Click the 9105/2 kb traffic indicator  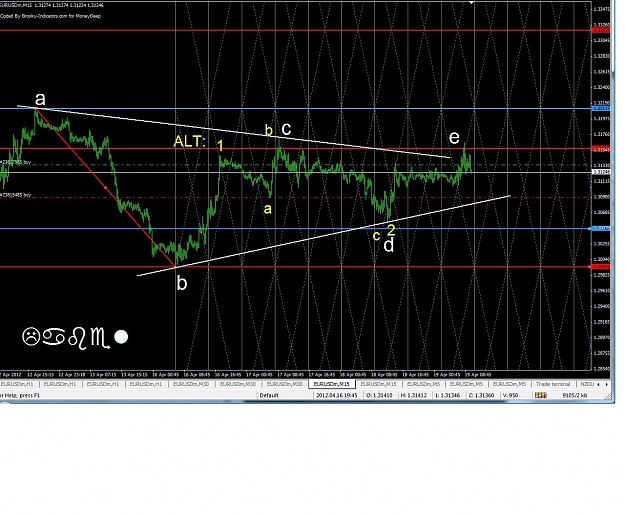click(575, 395)
